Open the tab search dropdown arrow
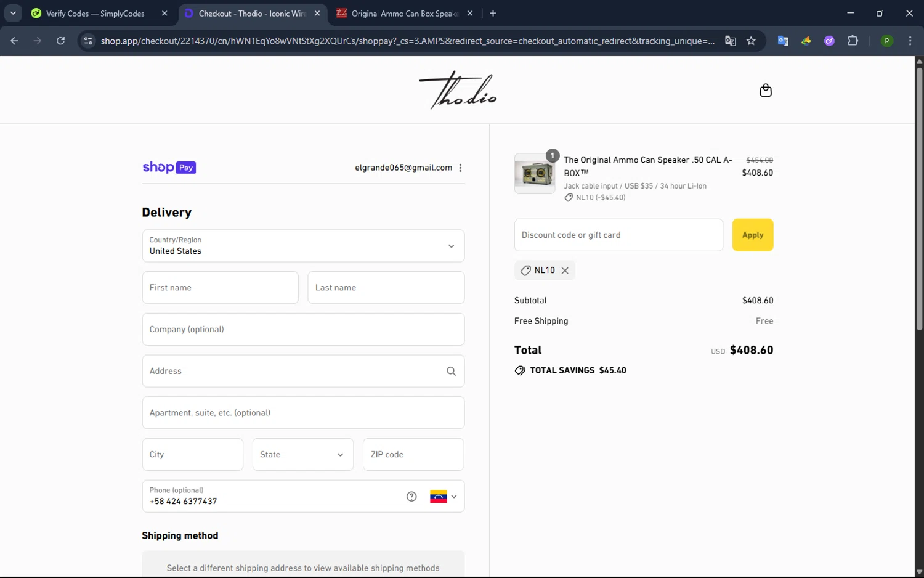This screenshot has height=578, width=924. [x=13, y=13]
